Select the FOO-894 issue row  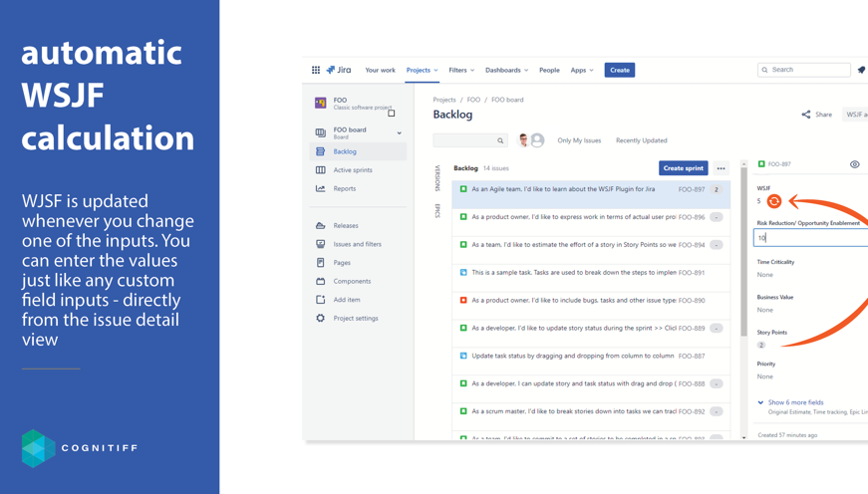coord(591,250)
